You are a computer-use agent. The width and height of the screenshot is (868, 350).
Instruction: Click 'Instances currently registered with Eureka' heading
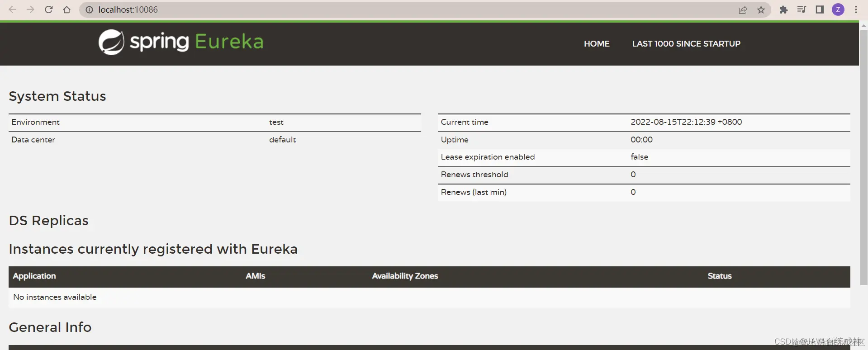(x=153, y=249)
